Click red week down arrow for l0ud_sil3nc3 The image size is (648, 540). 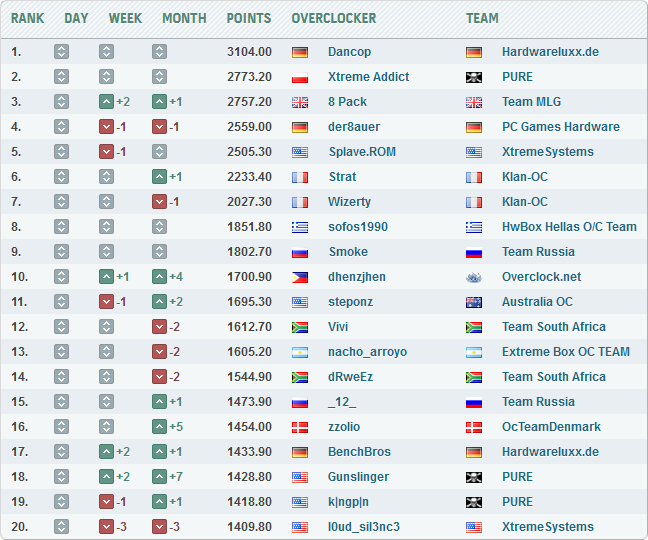tap(106, 527)
